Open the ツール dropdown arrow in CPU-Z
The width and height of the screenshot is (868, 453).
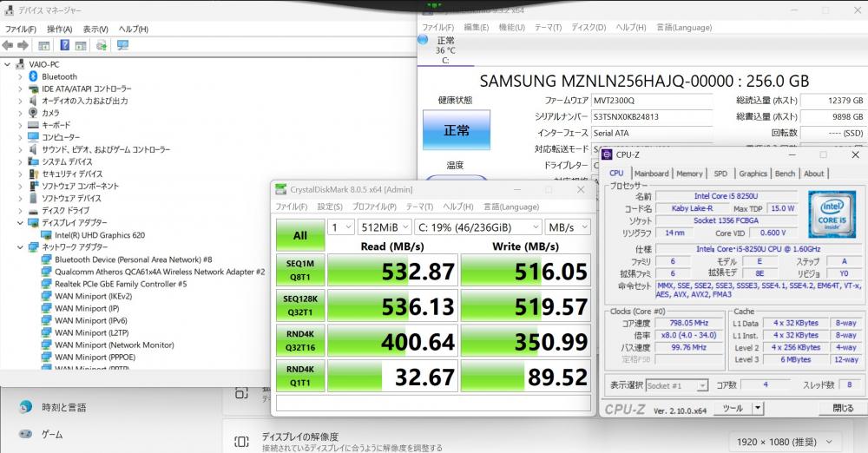click(x=758, y=408)
